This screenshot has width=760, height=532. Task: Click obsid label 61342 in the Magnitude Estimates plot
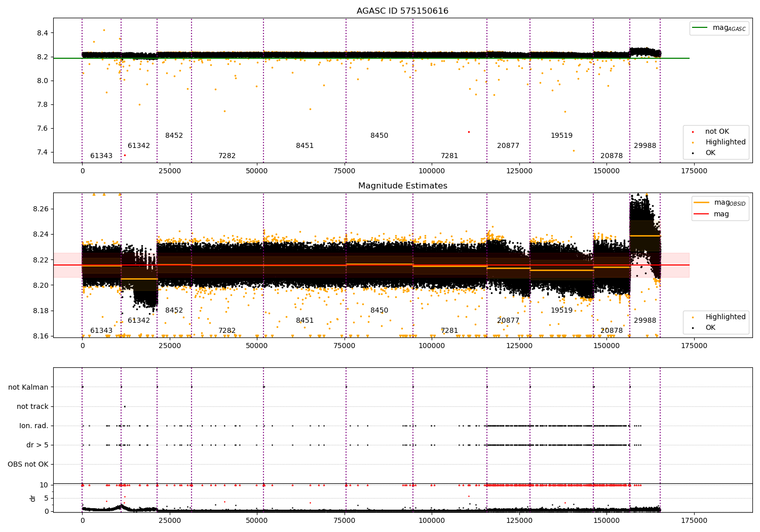point(139,321)
